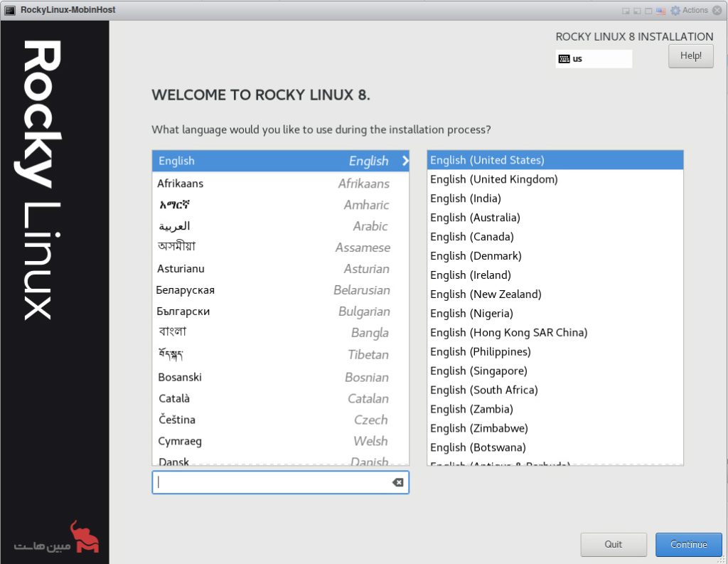Choose English (Zambia) locale
The height and width of the screenshot is (564, 728).
(555, 409)
